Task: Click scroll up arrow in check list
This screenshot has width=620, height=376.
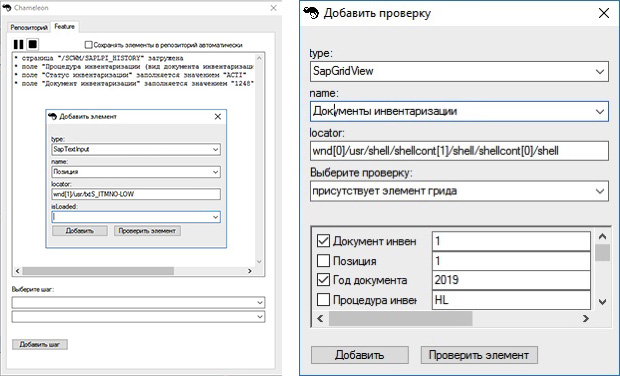Action: [x=602, y=236]
